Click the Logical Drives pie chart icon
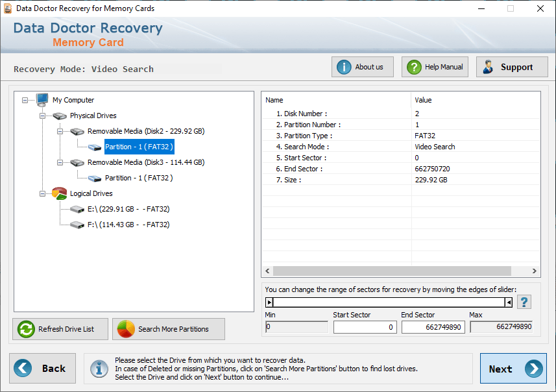The image size is (556, 392). [x=59, y=193]
